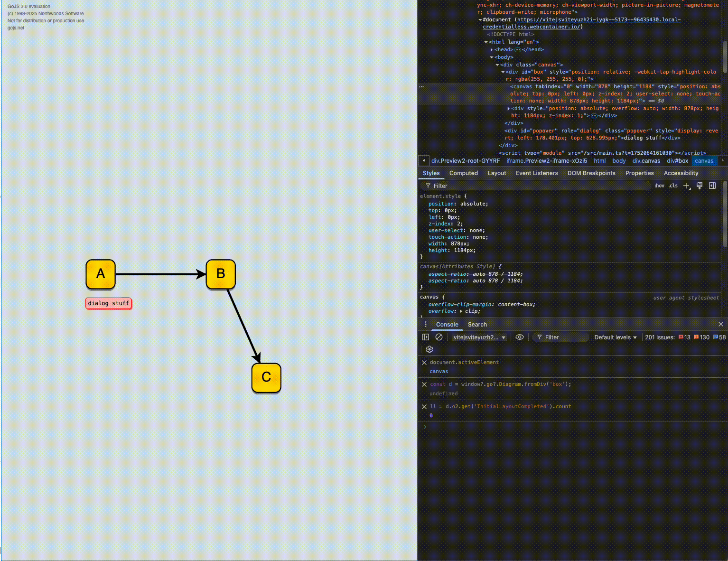Select the canvas breadcrumb
This screenshot has width=728, height=561.
(x=704, y=161)
